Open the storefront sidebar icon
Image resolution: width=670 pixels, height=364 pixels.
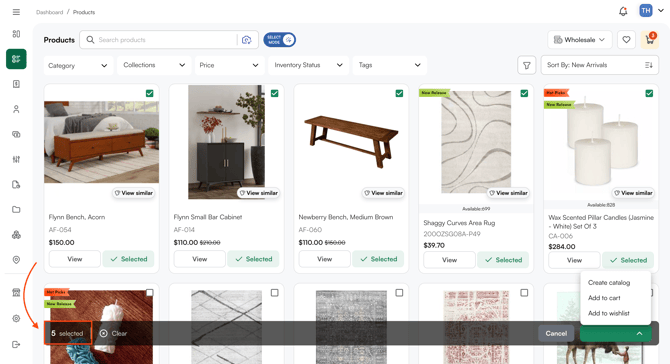pyautogui.click(x=16, y=293)
